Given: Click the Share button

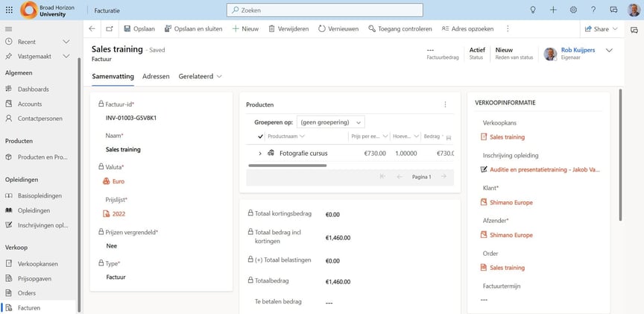Looking at the screenshot, I should click(597, 29).
